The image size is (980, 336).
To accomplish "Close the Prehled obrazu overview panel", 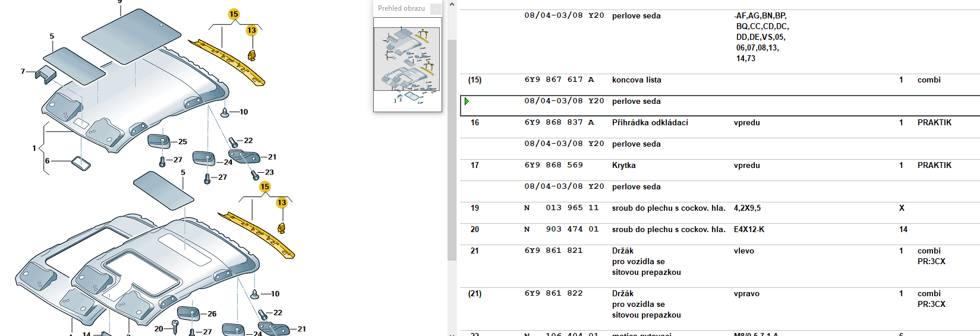I will (x=436, y=9).
